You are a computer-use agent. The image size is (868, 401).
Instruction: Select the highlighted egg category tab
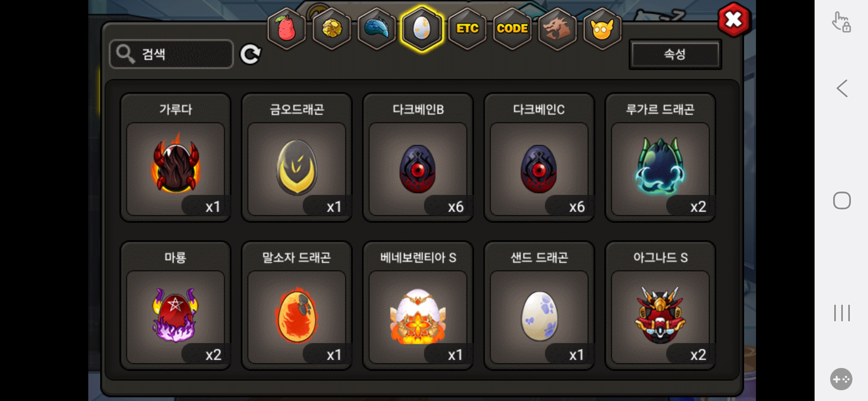[x=422, y=29]
